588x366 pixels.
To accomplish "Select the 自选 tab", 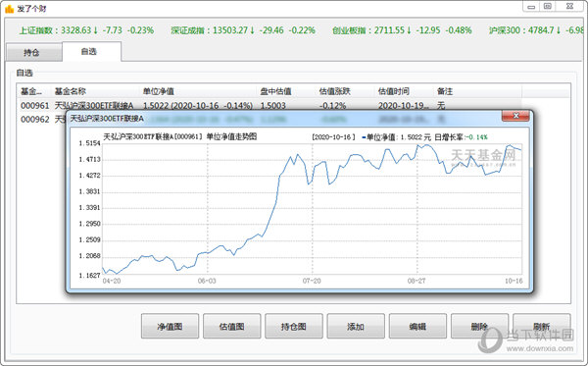I will pyautogui.click(x=91, y=51).
